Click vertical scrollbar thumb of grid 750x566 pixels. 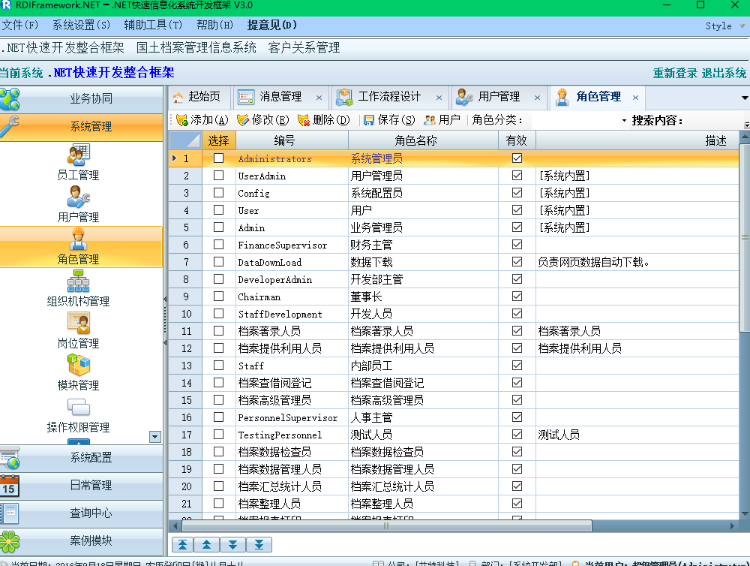745,237
